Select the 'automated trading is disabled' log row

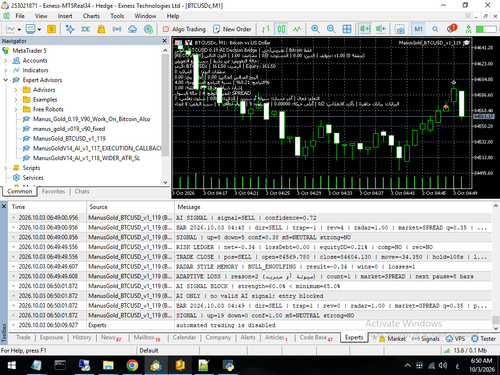pos(250,325)
